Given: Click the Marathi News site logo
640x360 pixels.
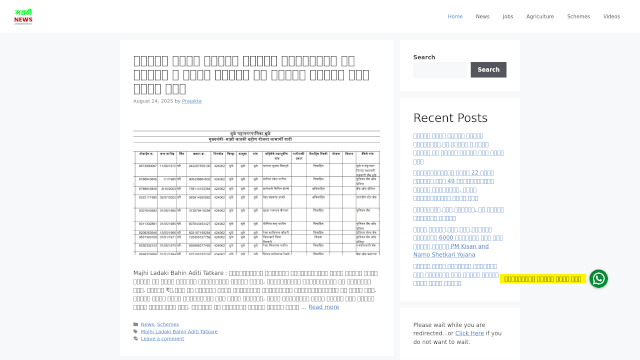Looking at the screenshot, I should coord(23,17).
